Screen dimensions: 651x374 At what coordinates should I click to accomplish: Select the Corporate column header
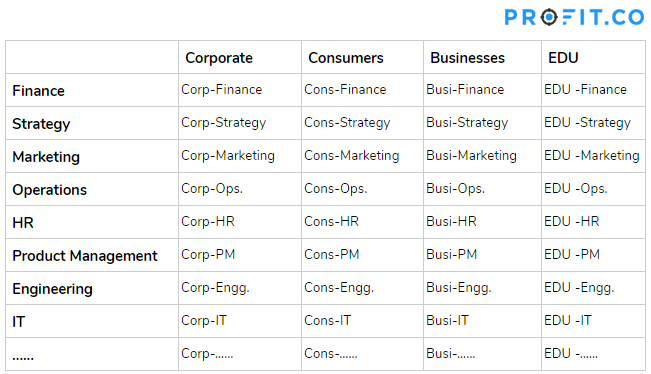click(x=219, y=58)
